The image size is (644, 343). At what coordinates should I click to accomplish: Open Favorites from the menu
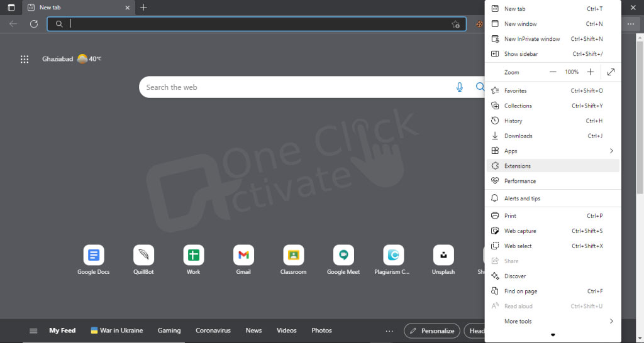point(553,90)
